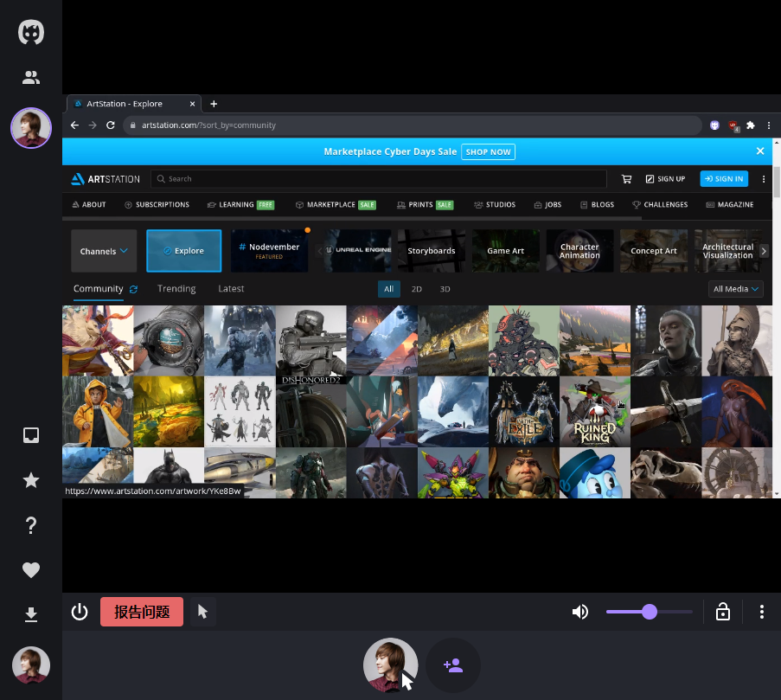Open the profile avatar at sidebar bottom
This screenshot has width=781, height=700.
click(x=31, y=665)
